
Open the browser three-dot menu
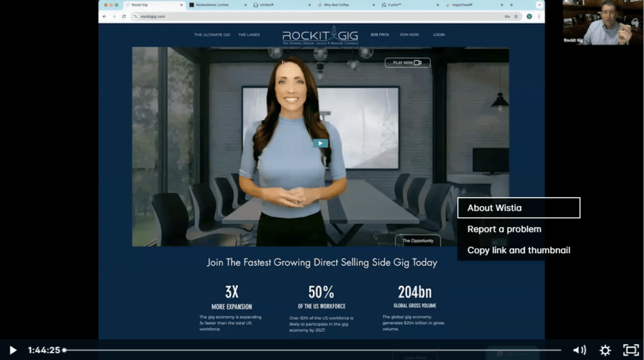(x=539, y=16)
